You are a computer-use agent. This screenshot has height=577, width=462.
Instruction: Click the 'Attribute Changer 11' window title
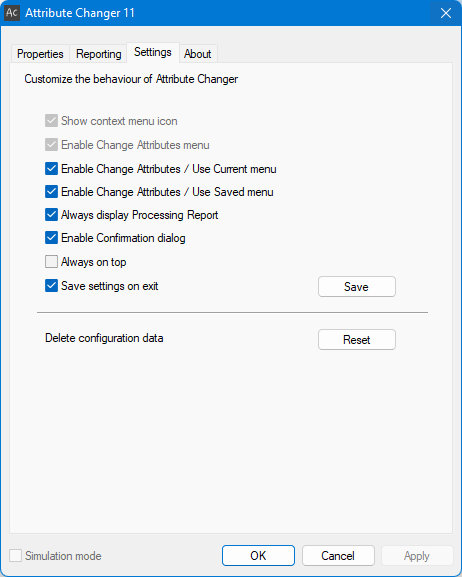pos(80,13)
